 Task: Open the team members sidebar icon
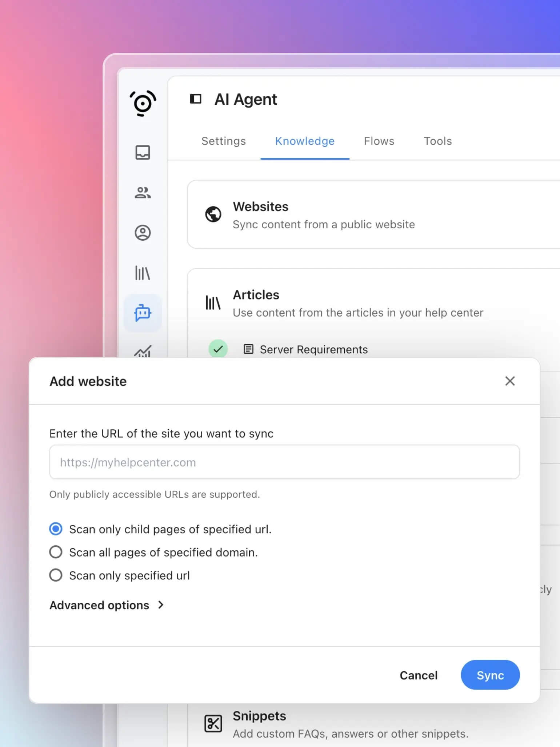point(143,193)
